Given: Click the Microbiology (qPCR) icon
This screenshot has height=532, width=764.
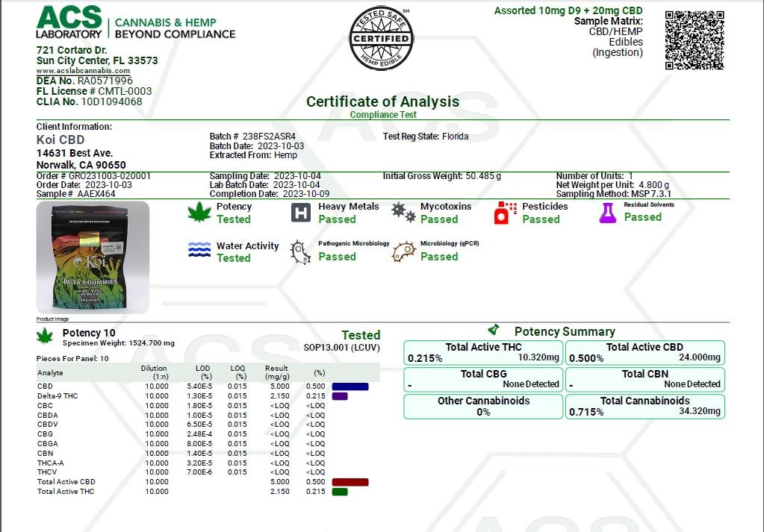Looking at the screenshot, I should (x=403, y=251).
